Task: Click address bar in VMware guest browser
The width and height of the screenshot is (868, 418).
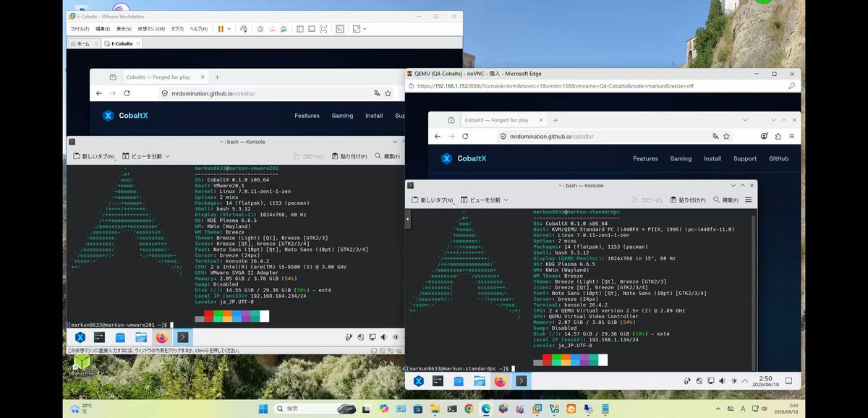Action: (275, 93)
